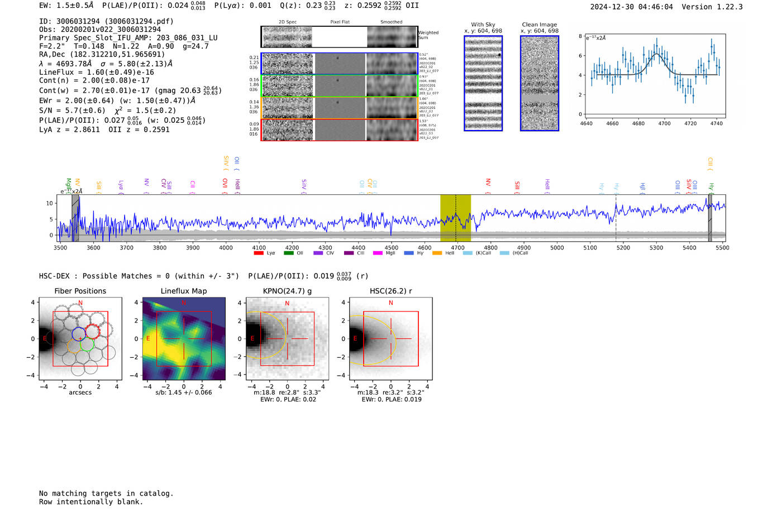This screenshot has height=532, width=782.
Task: Open the HSC(26.2) r cutout image
Action: coord(390,339)
